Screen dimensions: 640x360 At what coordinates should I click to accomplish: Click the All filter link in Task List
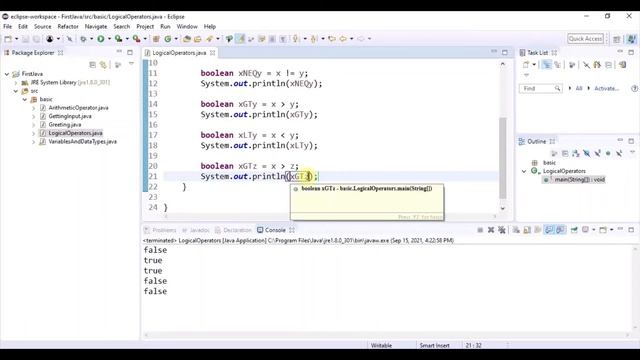(579, 89)
